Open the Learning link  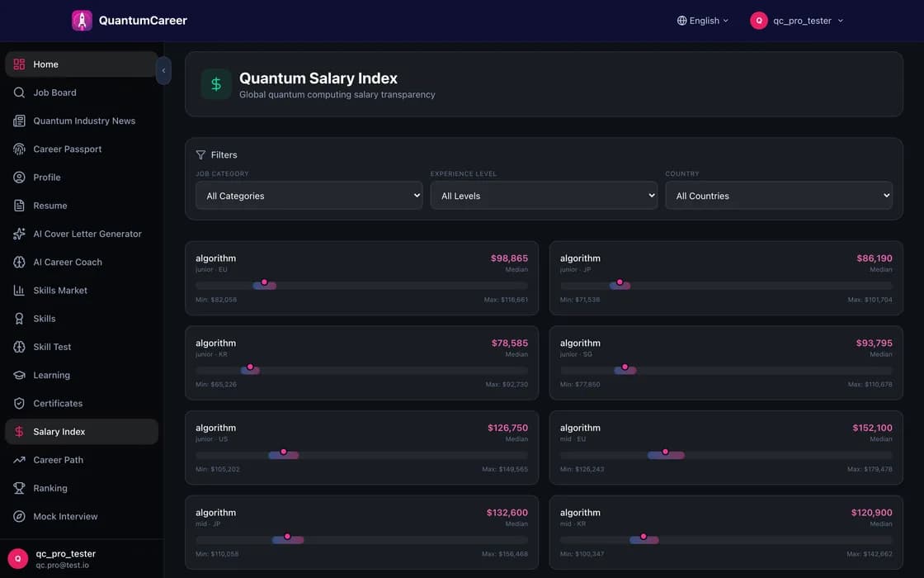click(x=82, y=375)
